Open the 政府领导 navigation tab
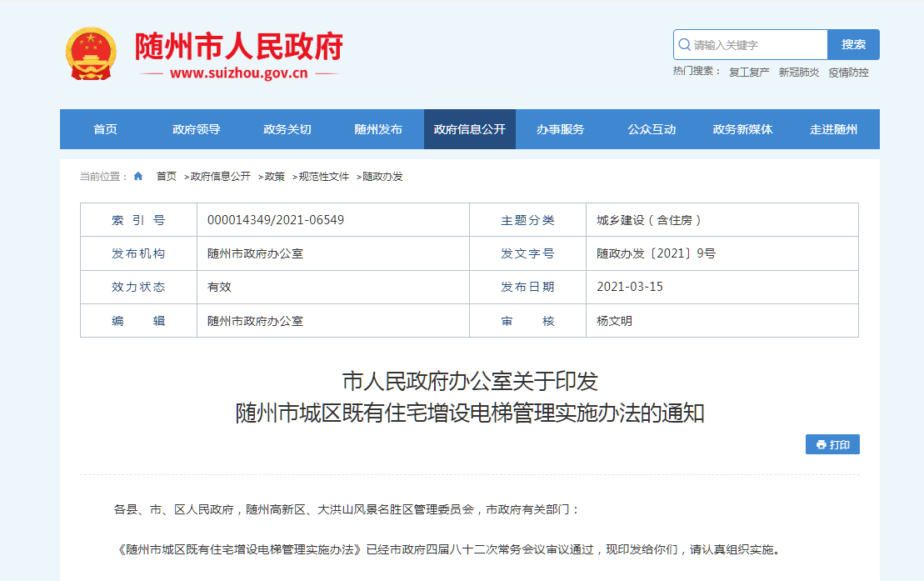Screen dimensions: 924x581 [196, 129]
